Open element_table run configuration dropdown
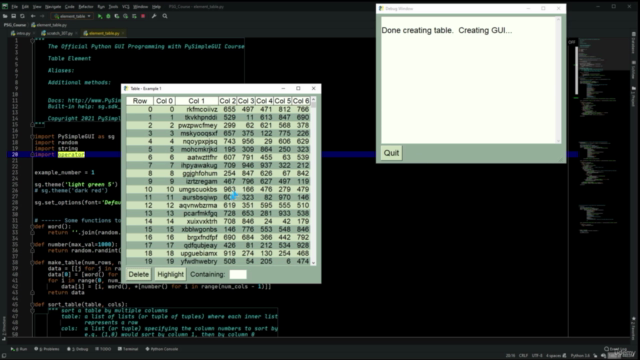The width and height of the screenshot is (640, 360). (73, 16)
